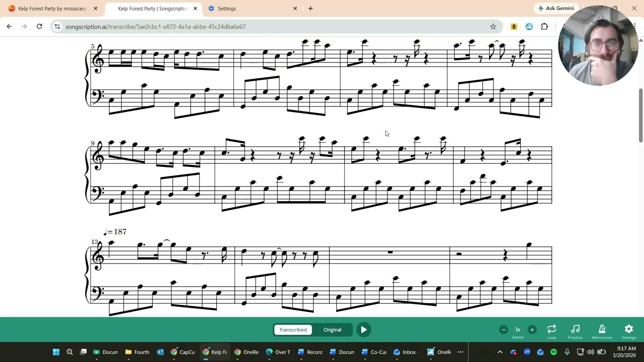Open the Extensions puzzle menu
The width and height of the screenshot is (644, 362).
pos(544,27)
